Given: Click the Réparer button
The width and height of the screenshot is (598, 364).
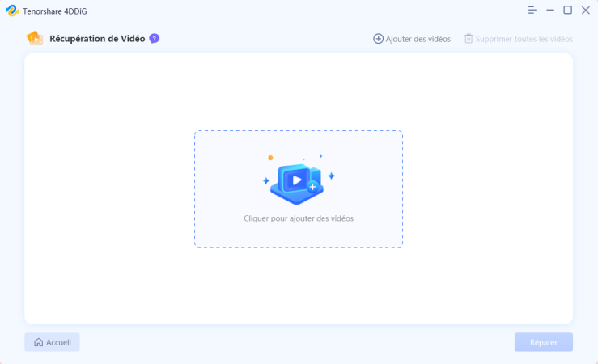Looking at the screenshot, I should point(544,342).
